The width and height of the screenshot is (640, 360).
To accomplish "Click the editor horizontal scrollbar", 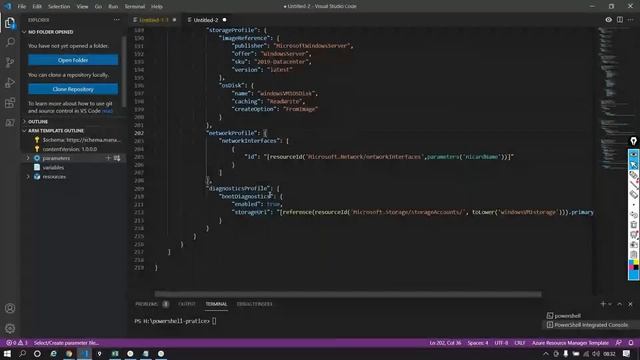I will click(348, 294).
